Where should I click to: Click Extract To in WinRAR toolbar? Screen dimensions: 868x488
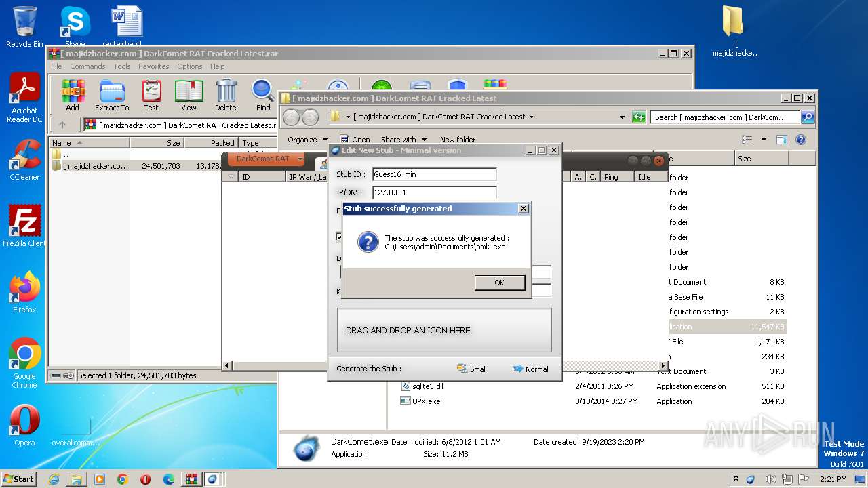[112, 96]
